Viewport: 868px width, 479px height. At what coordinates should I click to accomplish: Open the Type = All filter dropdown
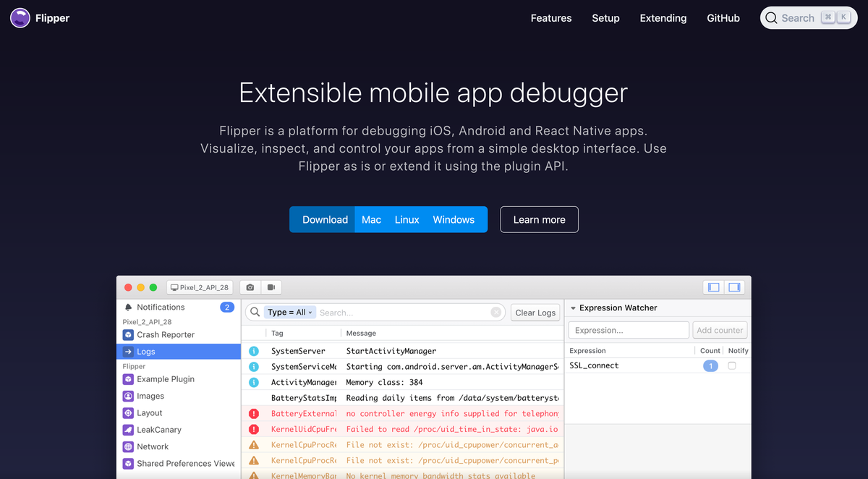click(x=289, y=313)
